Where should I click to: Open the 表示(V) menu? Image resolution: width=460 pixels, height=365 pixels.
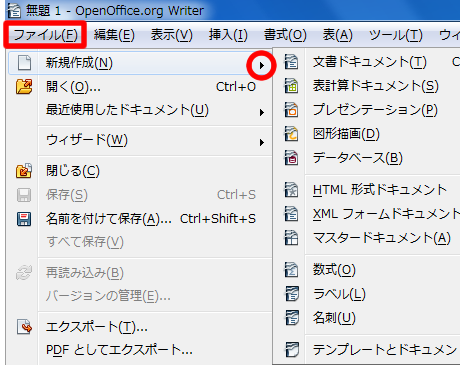click(172, 35)
